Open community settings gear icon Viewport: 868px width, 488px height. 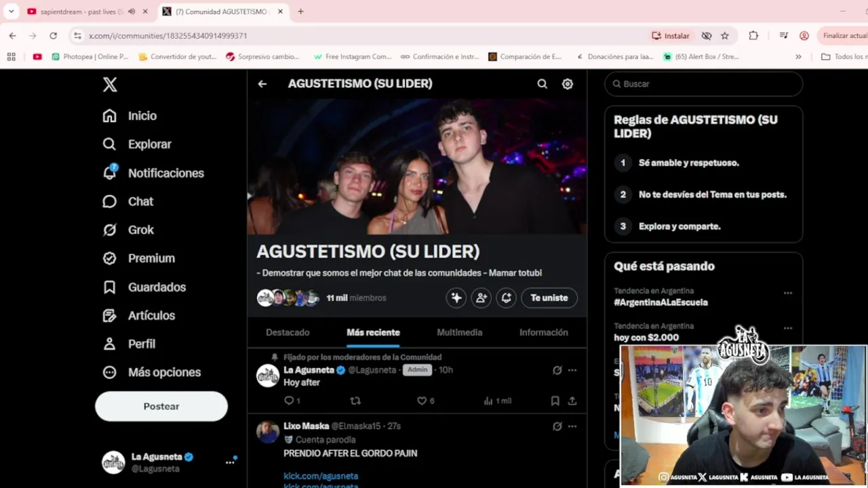pyautogui.click(x=568, y=84)
